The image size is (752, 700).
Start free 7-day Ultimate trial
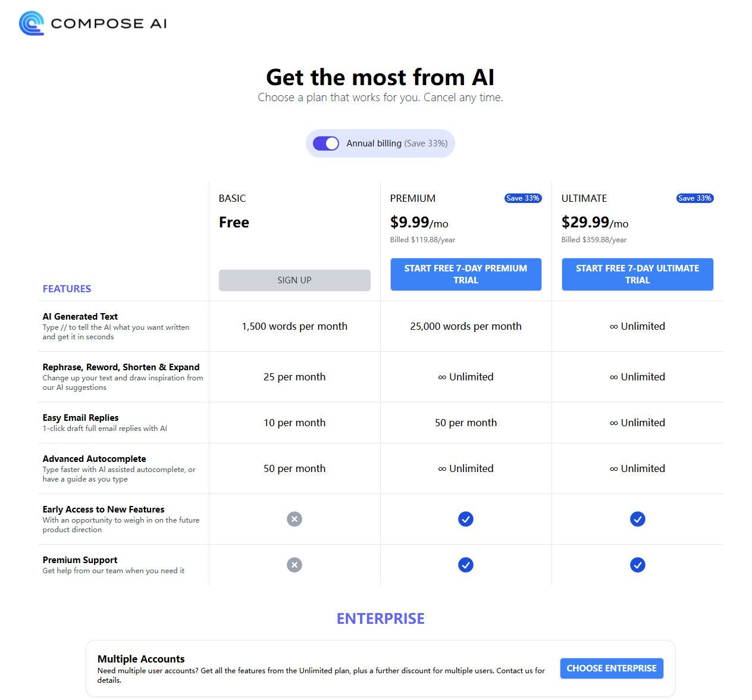(x=637, y=274)
